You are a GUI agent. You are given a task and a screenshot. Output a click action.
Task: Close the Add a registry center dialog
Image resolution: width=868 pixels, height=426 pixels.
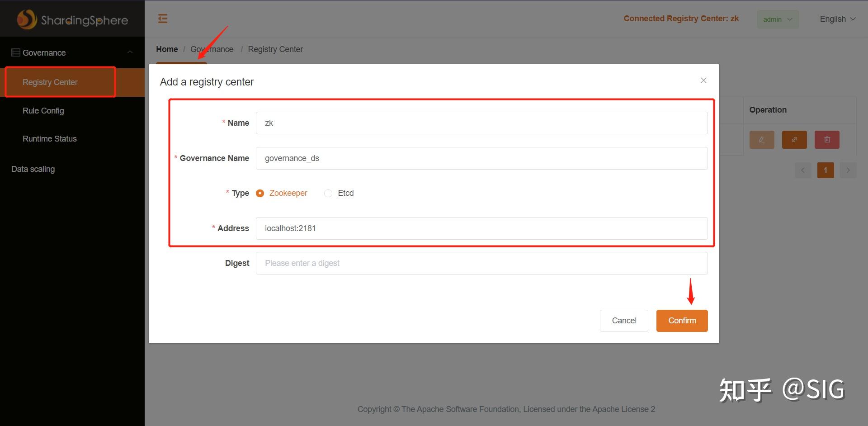[703, 80]
